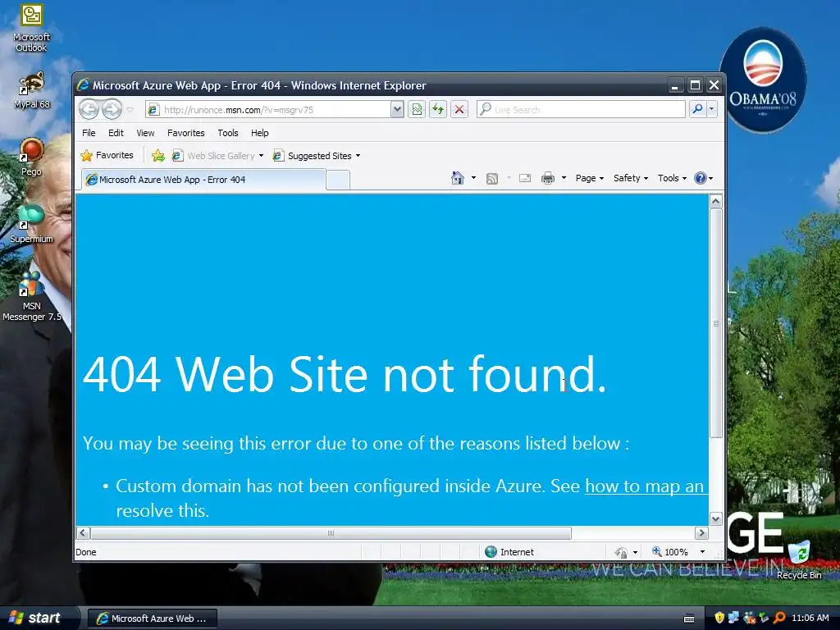Click the RSS feeds icon

[492, 178]
